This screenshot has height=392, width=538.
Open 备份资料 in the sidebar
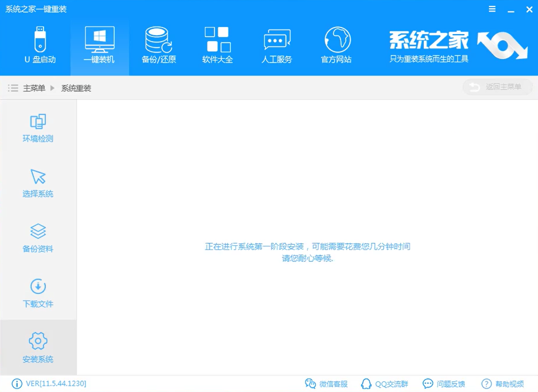point(38,238)
